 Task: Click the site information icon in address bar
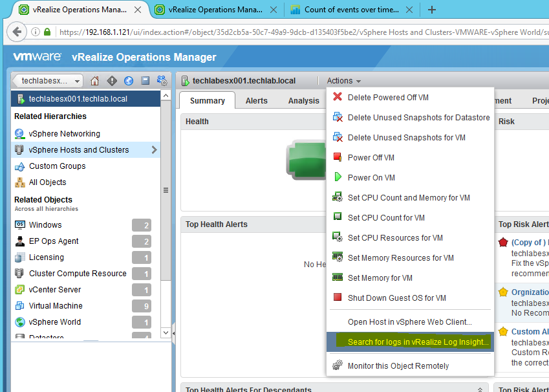pyautogui.click(x=36, y=32)
